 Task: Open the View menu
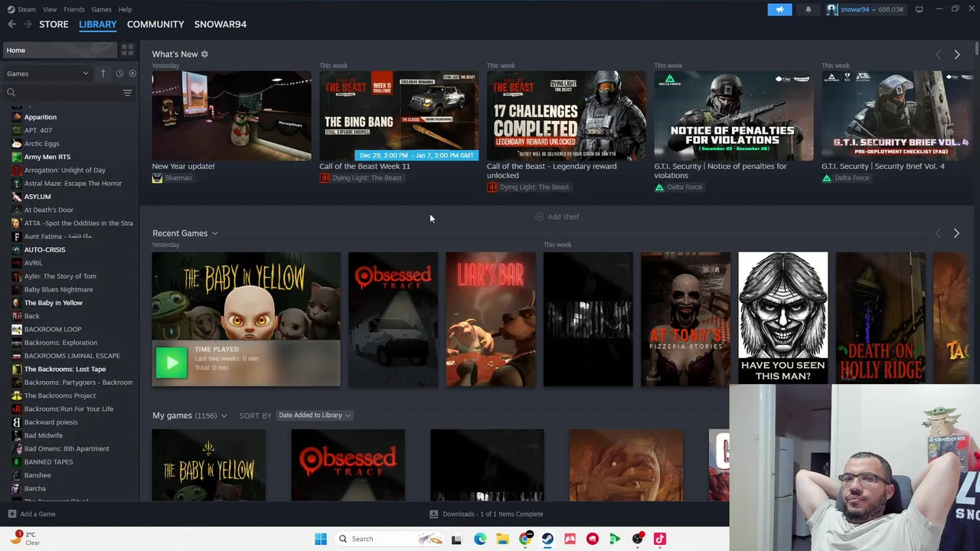(50, 9)
